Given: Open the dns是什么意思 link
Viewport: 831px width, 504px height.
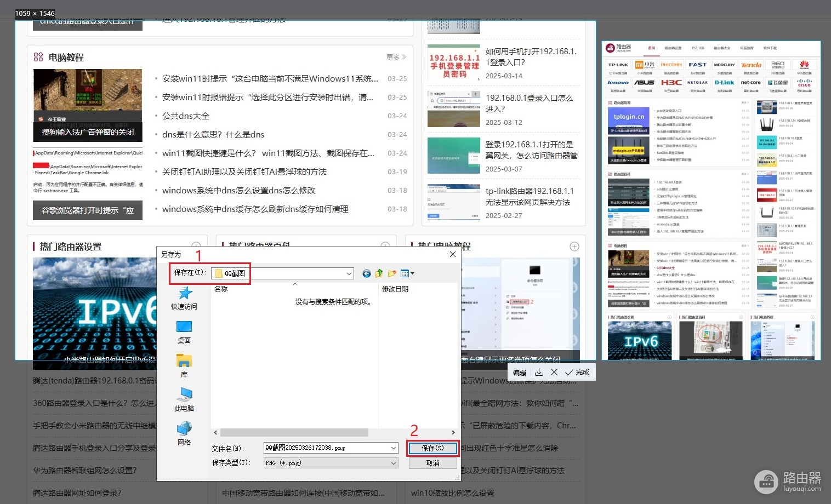Looking at the screenshot, I should pyautogui.click(x=213, y=134).
